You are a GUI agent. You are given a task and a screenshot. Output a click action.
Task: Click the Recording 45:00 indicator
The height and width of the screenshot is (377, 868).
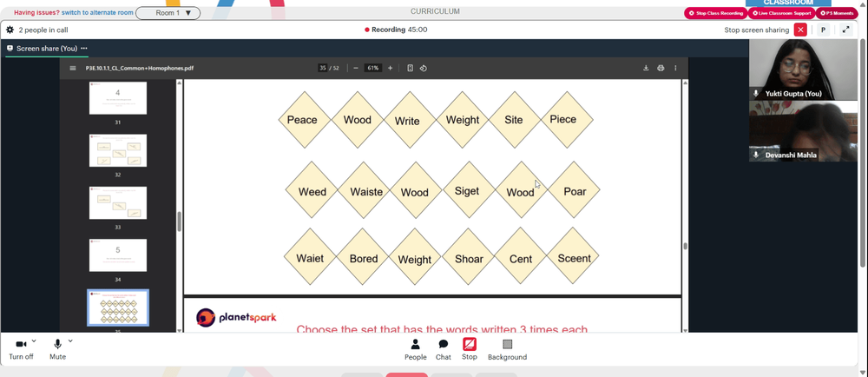396,30
